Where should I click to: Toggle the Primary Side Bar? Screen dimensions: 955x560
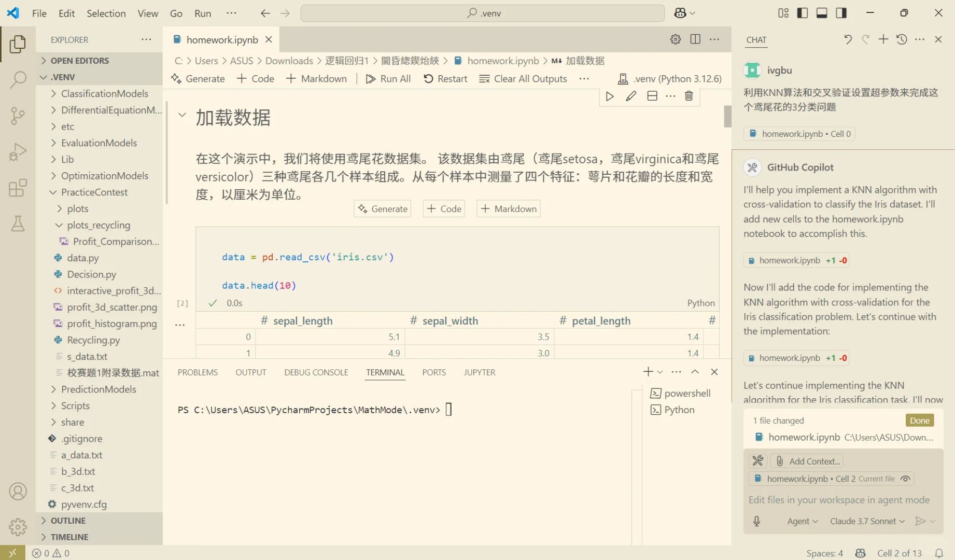click(x=803, y=13)
